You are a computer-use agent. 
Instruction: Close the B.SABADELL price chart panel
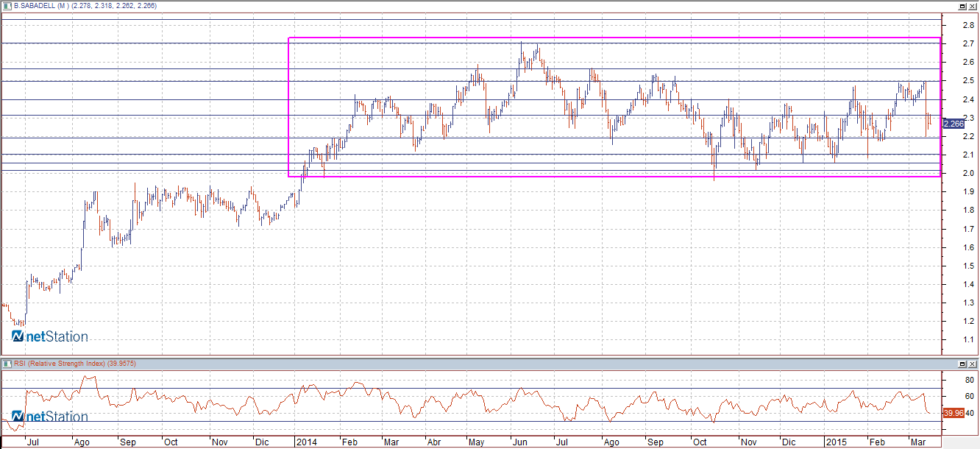(973, 5)
